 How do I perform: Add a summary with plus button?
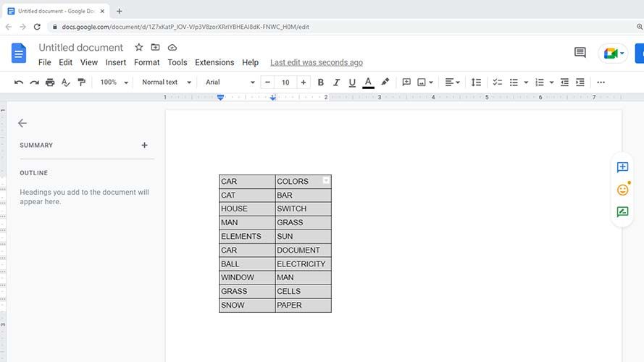[x=144, y=146]
